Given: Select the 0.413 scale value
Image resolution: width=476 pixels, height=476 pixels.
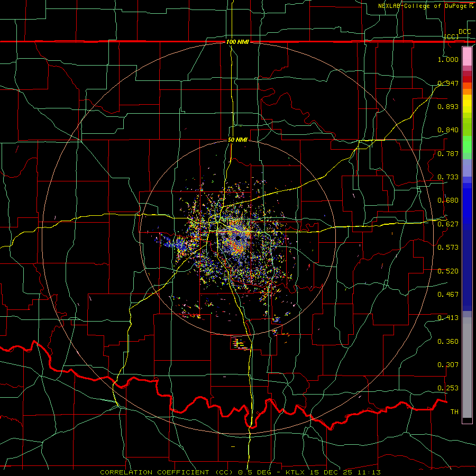Looking at the screenshot, I should tap(448, 318).
